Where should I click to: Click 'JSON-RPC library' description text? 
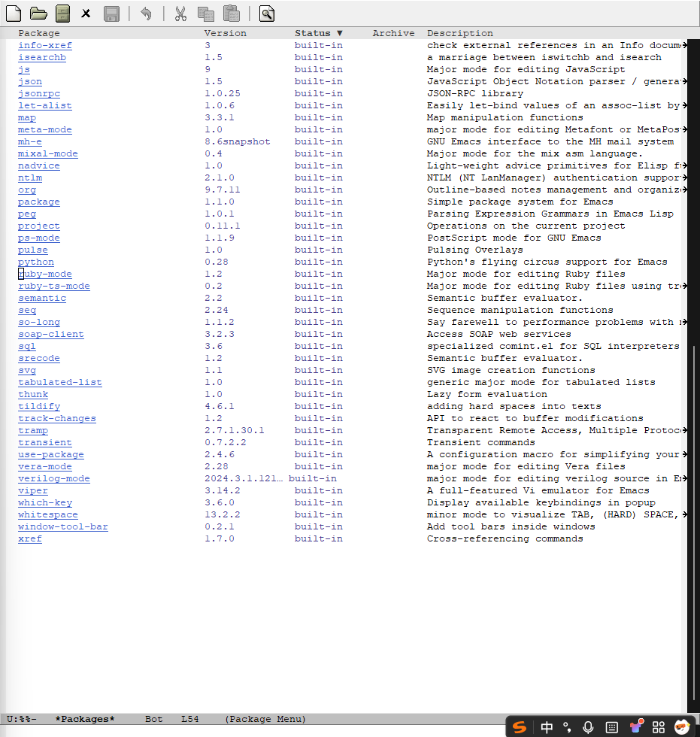click(x=475, y=93)
